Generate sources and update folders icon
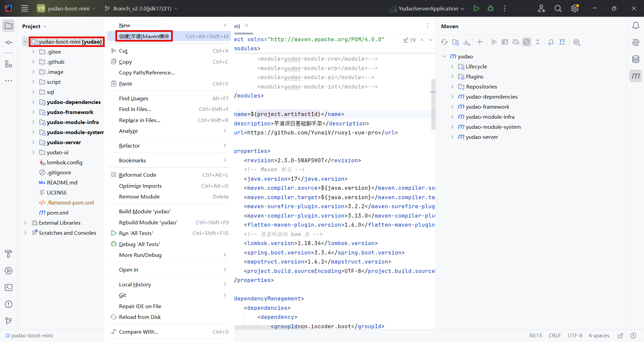644x342 pixels. point(455,42)
